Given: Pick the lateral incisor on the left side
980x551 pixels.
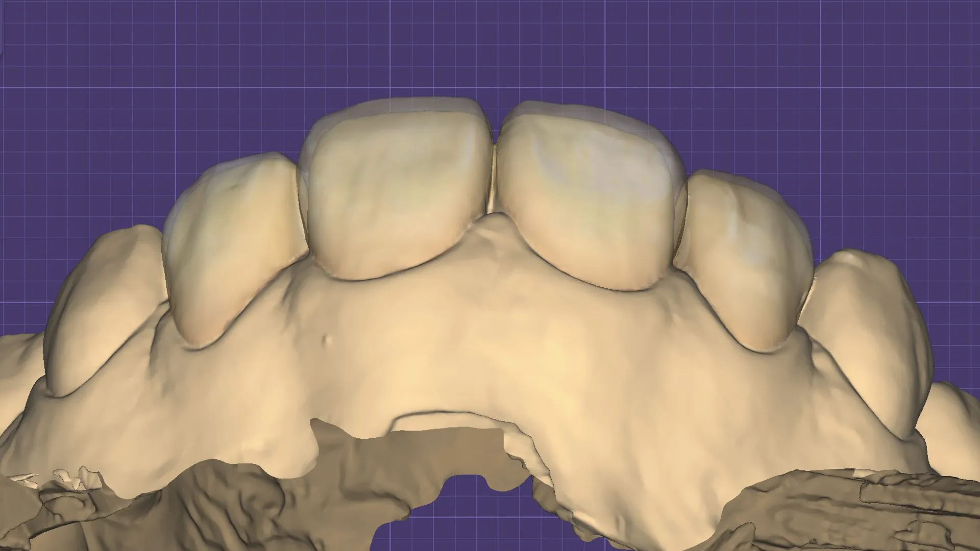Looking at the screenshot, I should tap(235, 250).
